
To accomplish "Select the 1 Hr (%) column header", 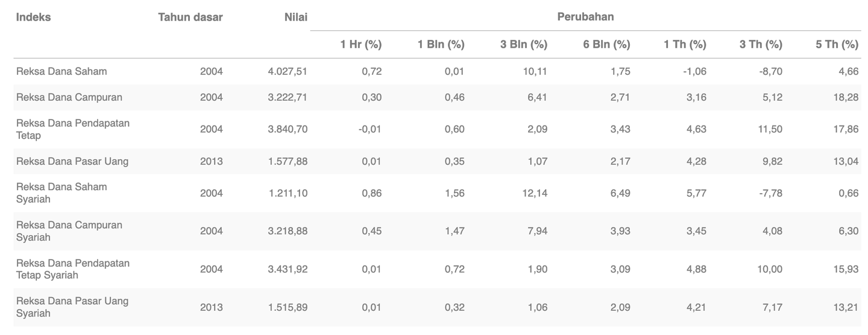I will pyautogui.click(x=361, y=44).
